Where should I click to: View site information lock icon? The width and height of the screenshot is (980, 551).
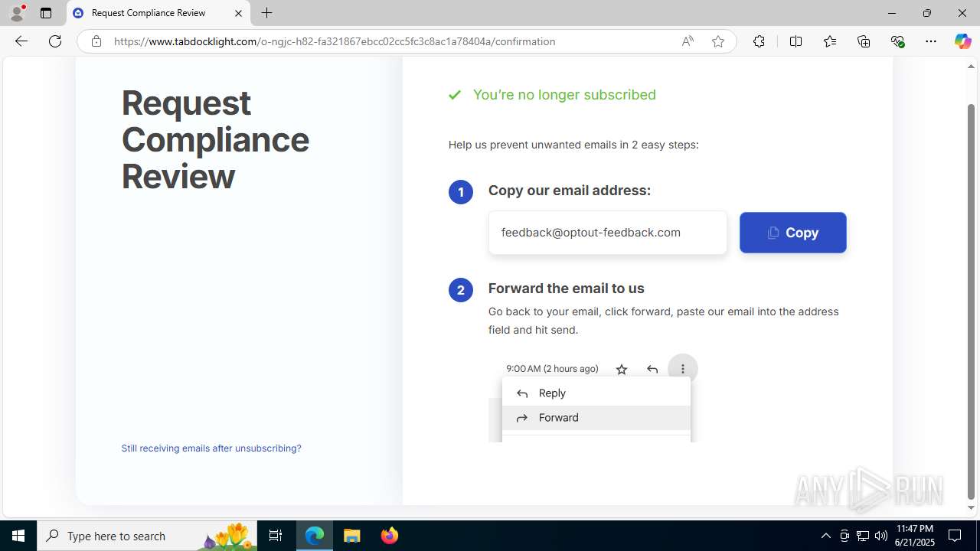pyautogui.click(x=96, y=41)
